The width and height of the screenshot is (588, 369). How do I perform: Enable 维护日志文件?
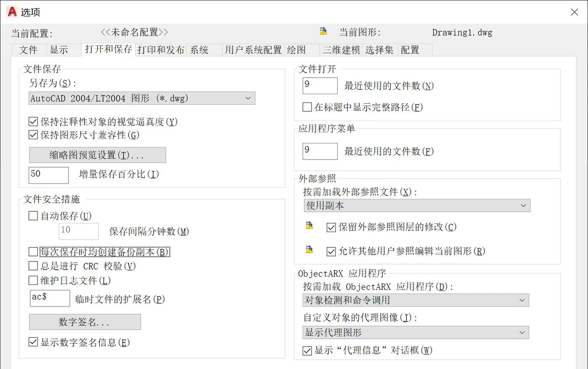33,280
